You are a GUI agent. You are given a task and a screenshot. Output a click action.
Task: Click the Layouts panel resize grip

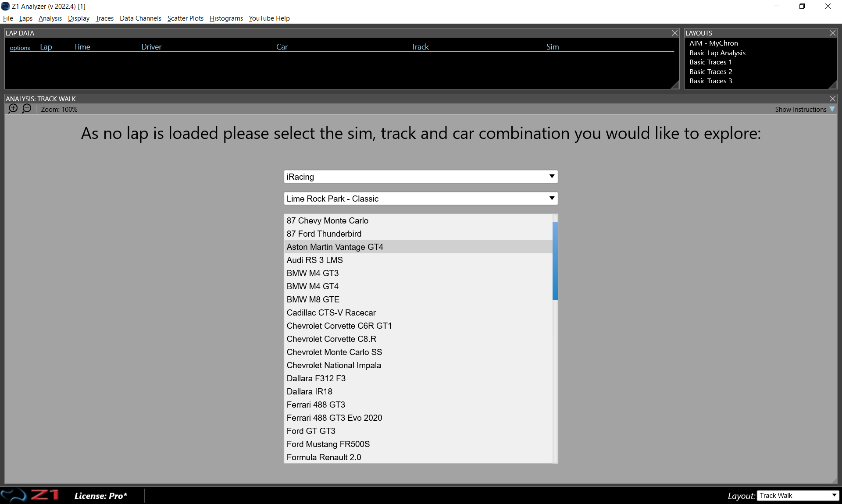(x=833, y=85)
